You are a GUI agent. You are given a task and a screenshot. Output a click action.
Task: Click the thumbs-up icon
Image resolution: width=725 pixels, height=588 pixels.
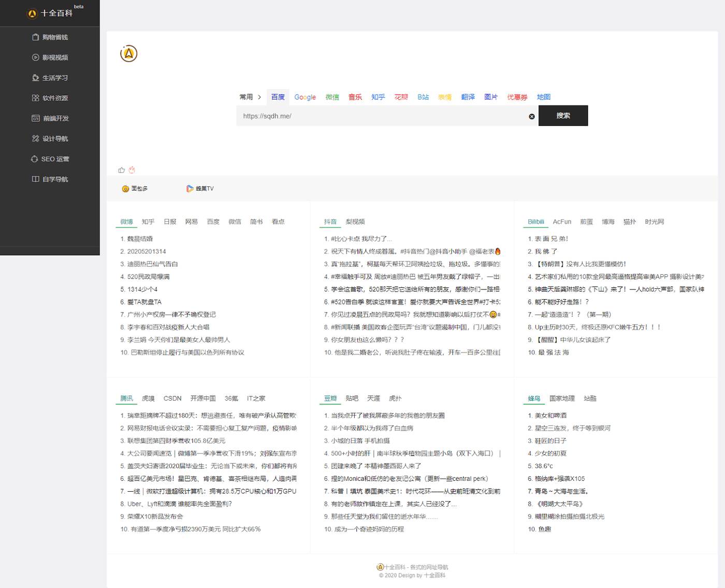pyautogui.click(x=122, y=170)
